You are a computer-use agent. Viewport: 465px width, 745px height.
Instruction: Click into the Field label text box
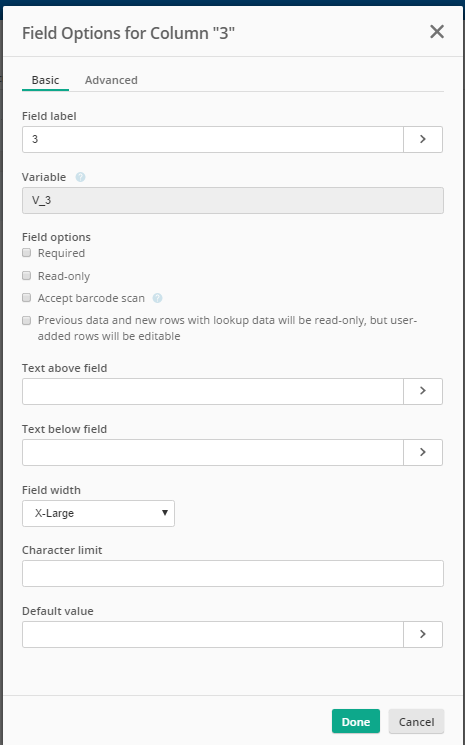tap(213, 139)
